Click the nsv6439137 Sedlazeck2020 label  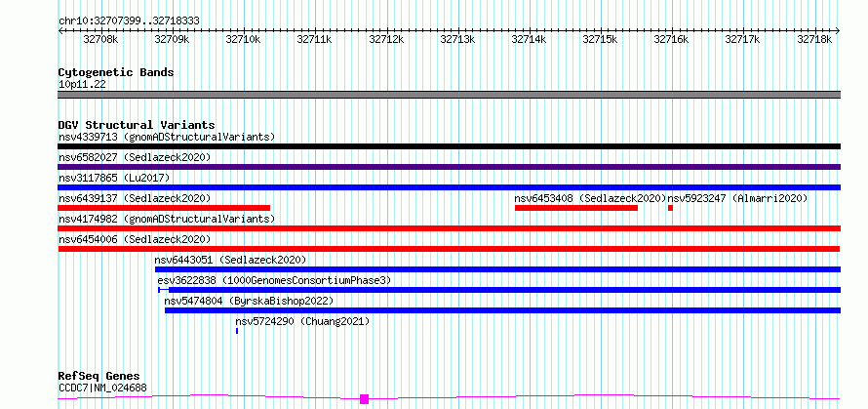tap(135, 198)
